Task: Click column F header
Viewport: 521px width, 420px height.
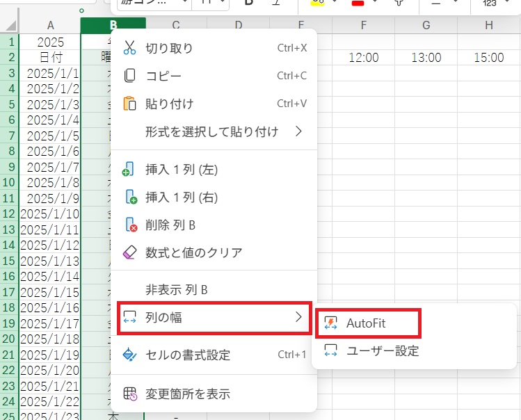Action: point(364,25)
